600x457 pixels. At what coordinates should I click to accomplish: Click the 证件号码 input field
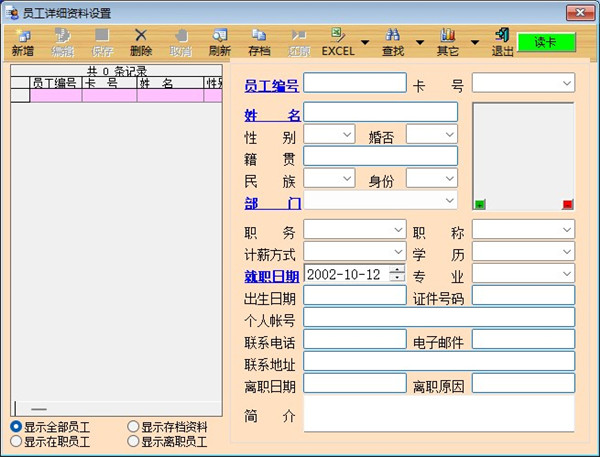pos(523,295)
